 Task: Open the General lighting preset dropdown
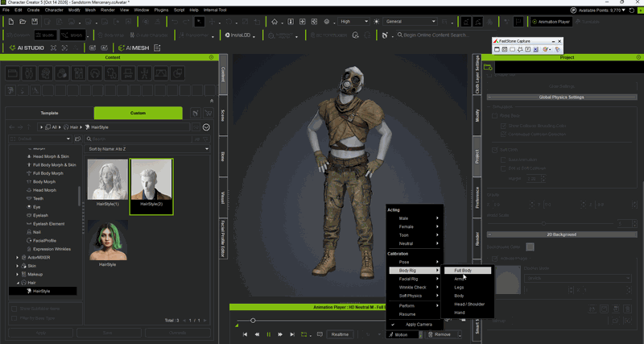(x=411, y=22)
